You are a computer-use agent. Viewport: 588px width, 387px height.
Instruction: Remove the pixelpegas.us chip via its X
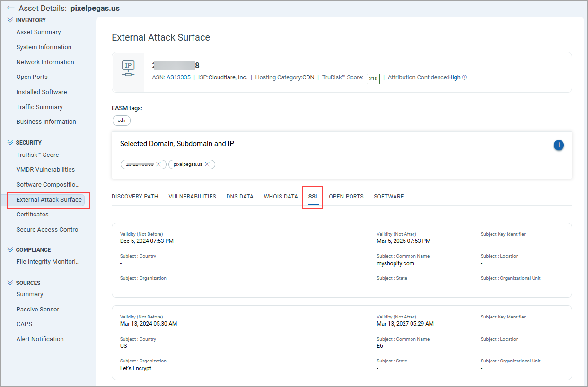click(207, 164)
